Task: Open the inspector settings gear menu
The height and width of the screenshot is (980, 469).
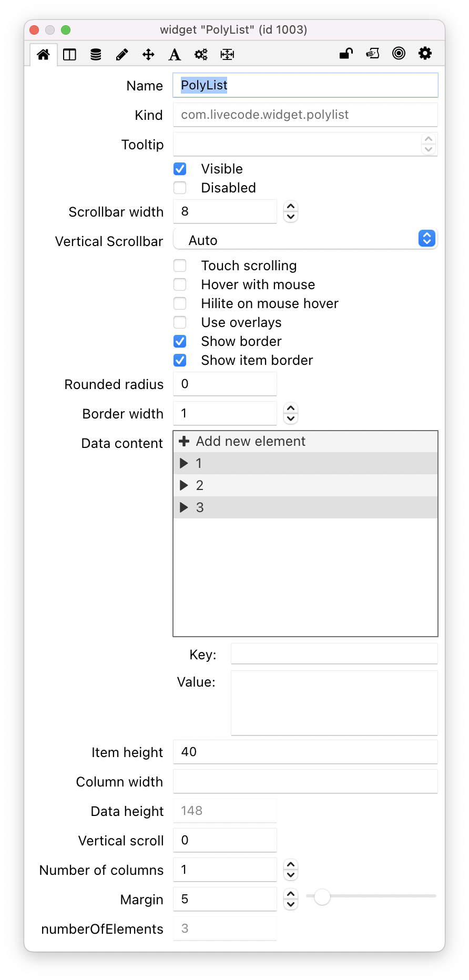Action: tap(425, 53)
